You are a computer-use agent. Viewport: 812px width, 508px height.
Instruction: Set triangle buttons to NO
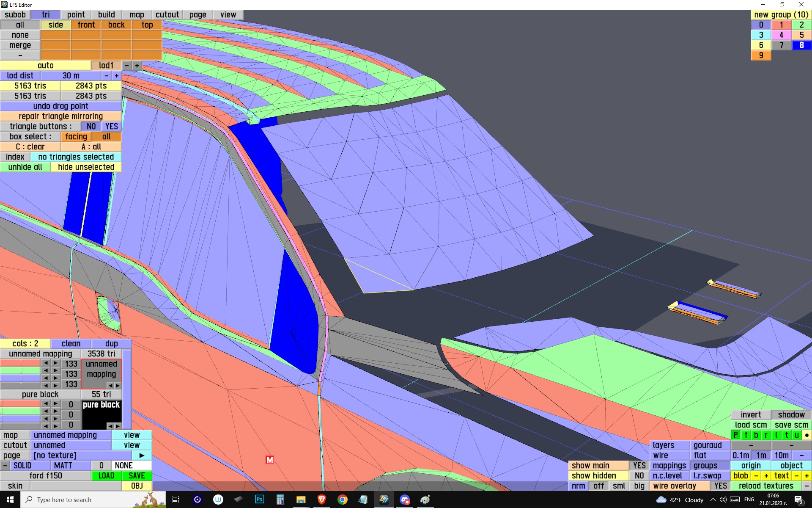tap(91, 127)
